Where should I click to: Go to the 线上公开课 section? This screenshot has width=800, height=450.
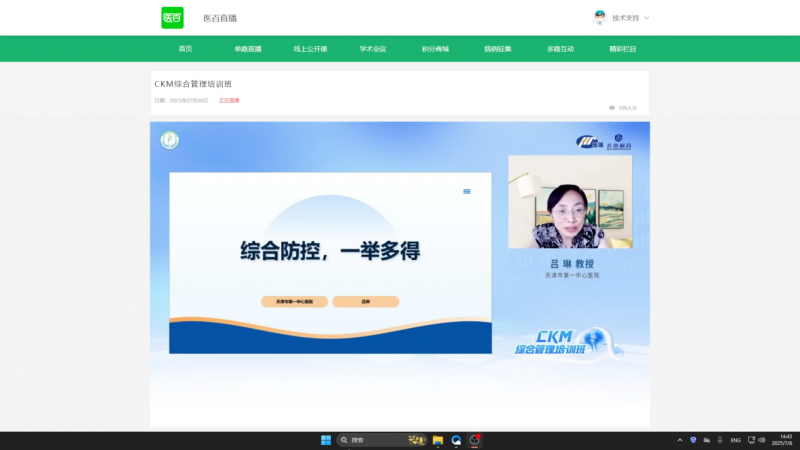310,49
